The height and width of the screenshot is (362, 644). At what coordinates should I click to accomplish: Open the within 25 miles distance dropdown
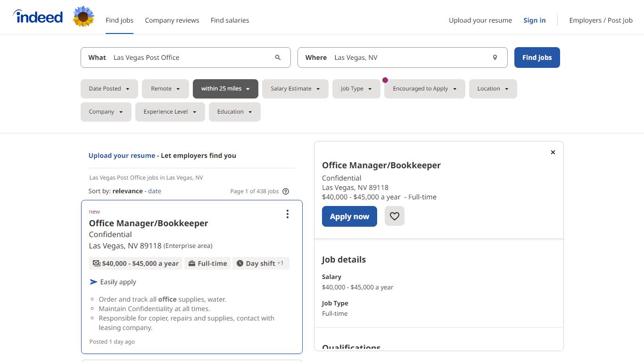pos(225,89)
